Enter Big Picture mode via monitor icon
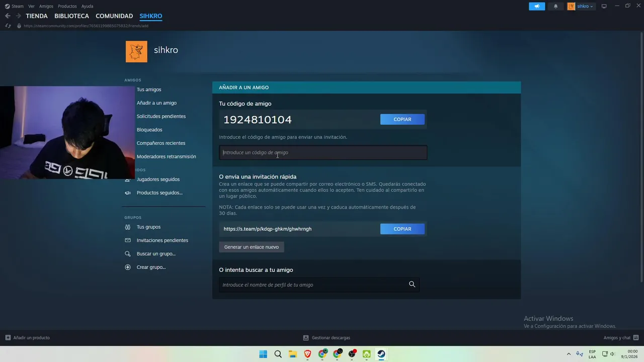This screenshot has height=362, width=644. click(x=604, y=6)
